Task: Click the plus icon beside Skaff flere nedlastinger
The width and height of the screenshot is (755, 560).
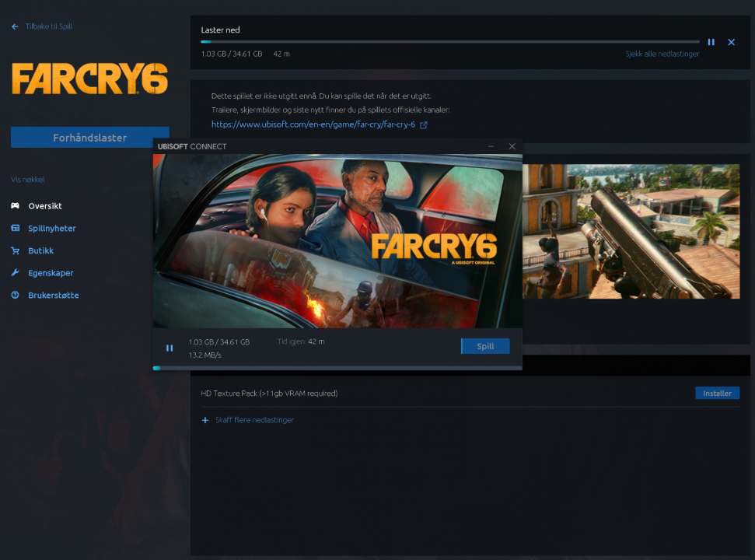Action: (204, 420)
